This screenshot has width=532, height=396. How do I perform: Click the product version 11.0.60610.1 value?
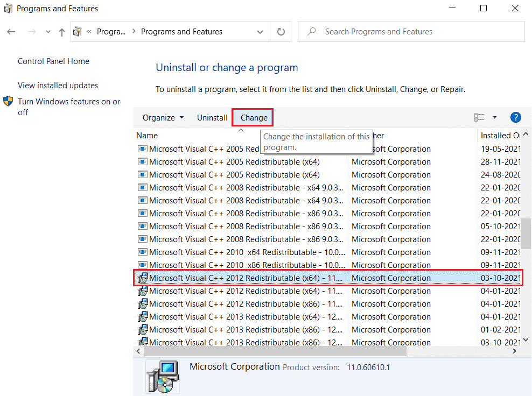(x=368, y=367)
